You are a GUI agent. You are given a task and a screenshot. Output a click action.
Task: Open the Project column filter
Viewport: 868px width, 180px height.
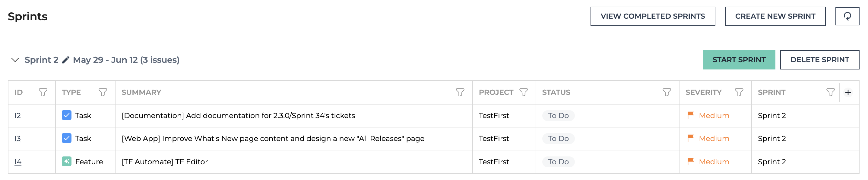point(523,92)
